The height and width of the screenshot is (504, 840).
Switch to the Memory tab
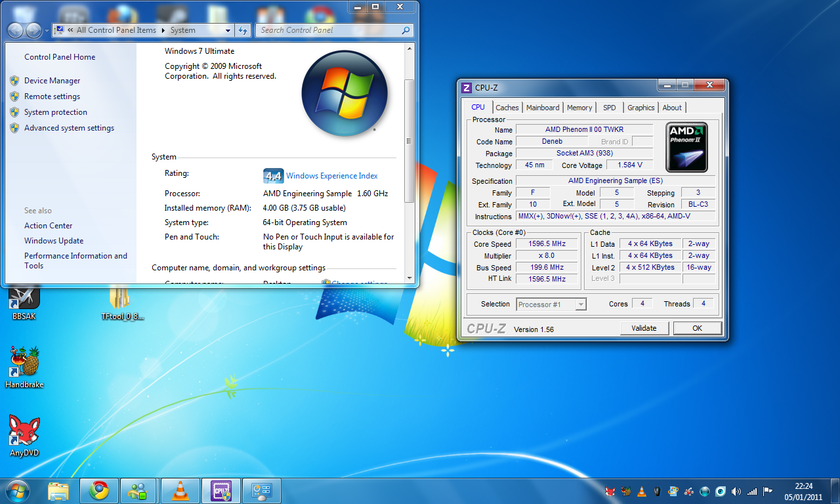(x=579, y=108)
